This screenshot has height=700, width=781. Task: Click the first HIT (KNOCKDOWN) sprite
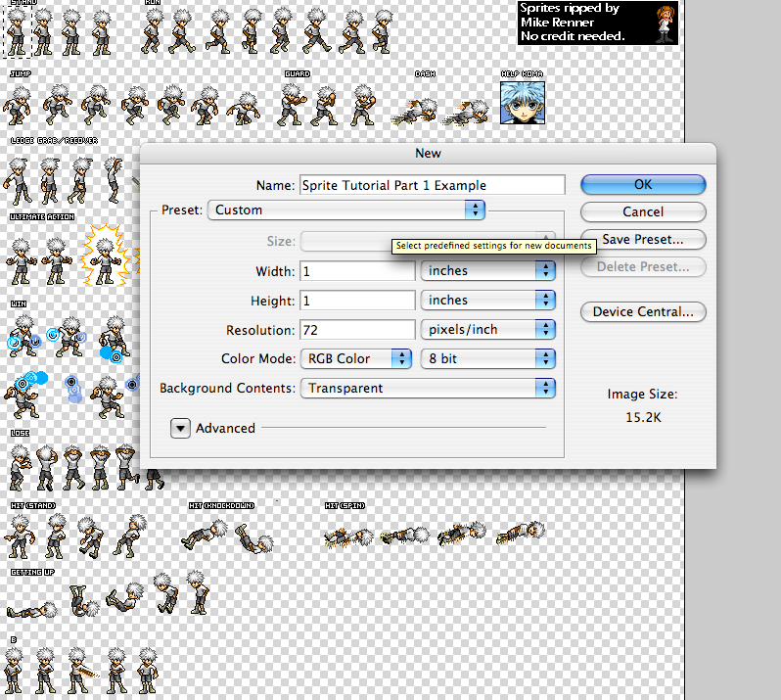[x=205, y=535]
